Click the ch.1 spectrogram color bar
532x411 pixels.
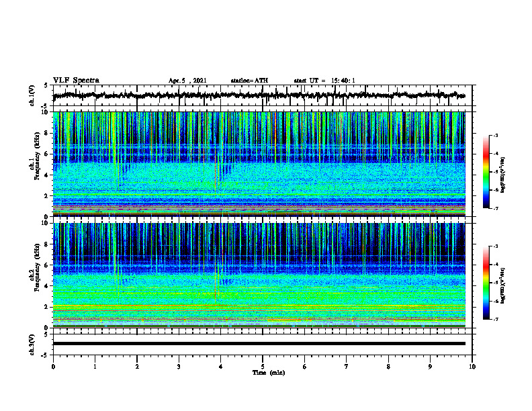coord(486,172)
